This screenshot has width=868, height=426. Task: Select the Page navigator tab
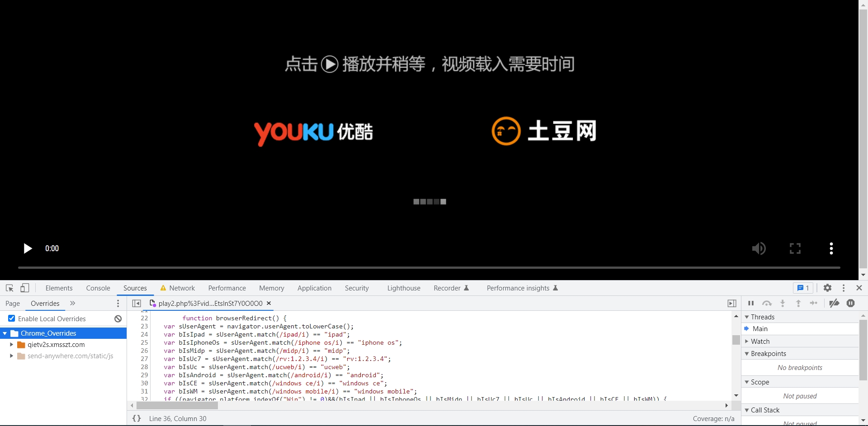(13, 304)
